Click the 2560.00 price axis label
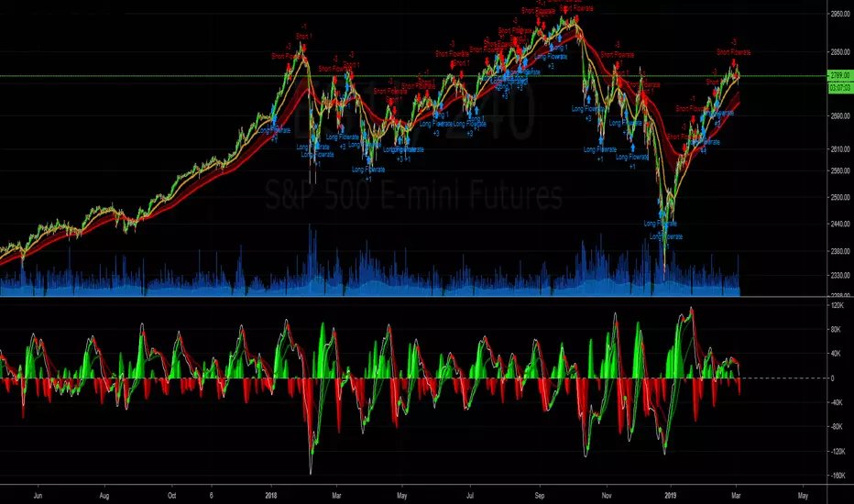Screen dimensions: 854x504 [x=840, y=170]
